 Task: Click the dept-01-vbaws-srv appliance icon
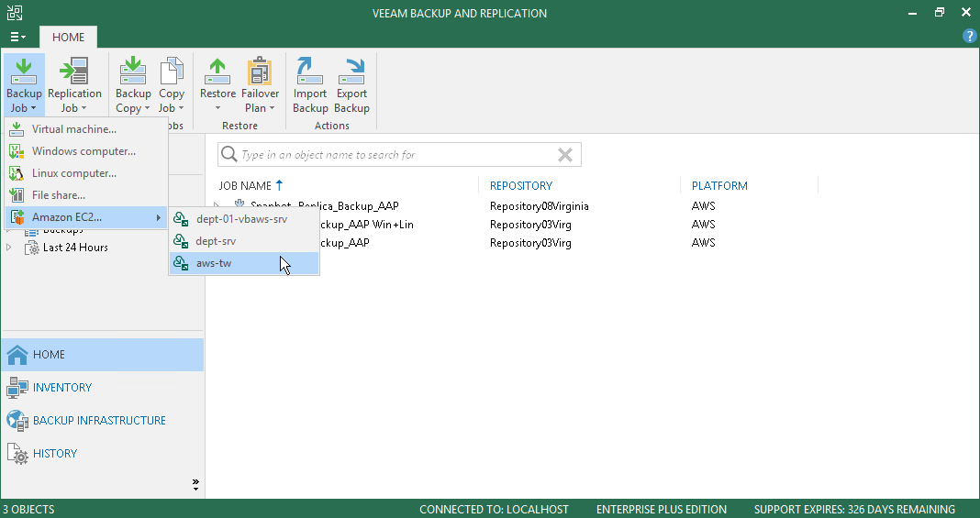(x=181, y=219)
